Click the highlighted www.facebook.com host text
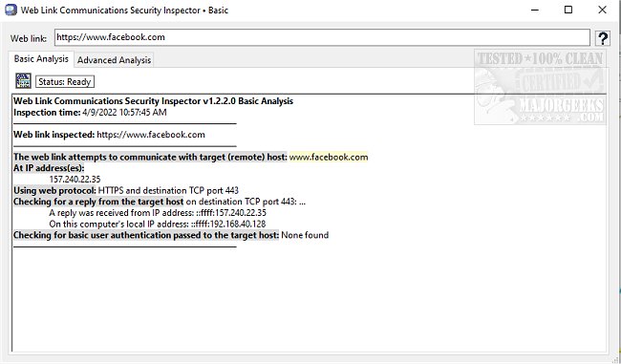The height and width of the screenshot is (364, 621). pos(329,157)
